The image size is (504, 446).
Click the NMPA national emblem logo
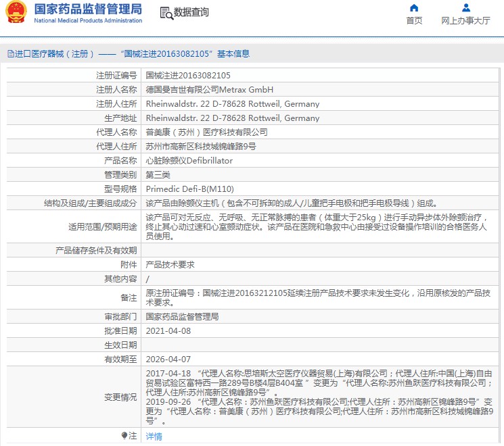pos(16,12)
